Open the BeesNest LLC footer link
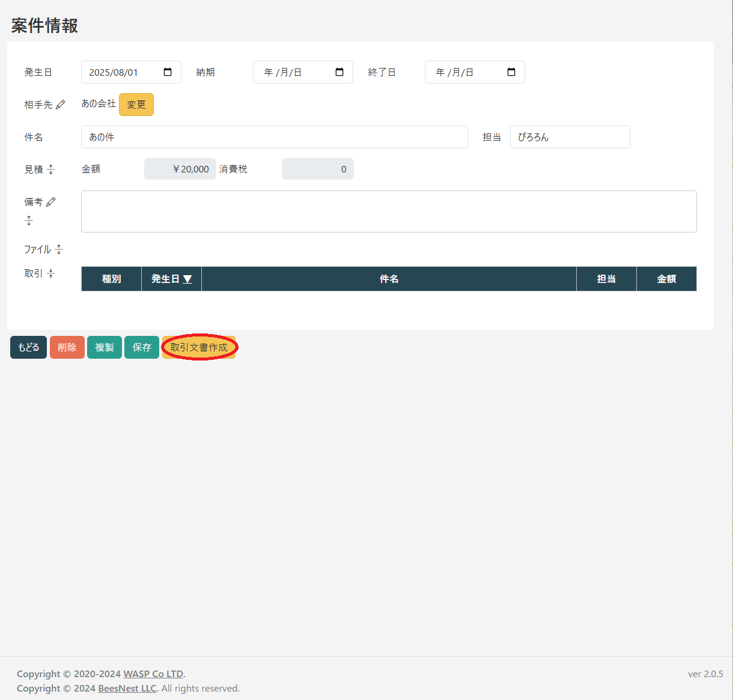The image size is (733, 700). click(x=127, y=688)
